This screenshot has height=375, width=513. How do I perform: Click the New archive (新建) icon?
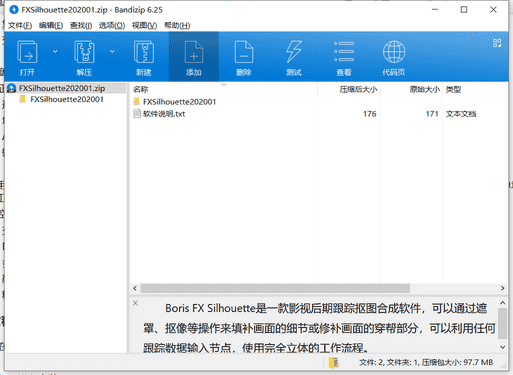144,52
